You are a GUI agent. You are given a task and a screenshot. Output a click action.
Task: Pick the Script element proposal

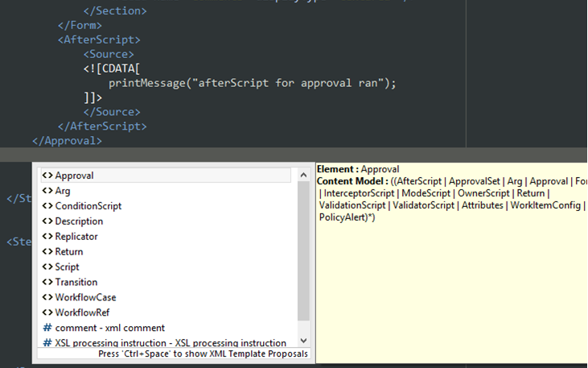[67, 267]
